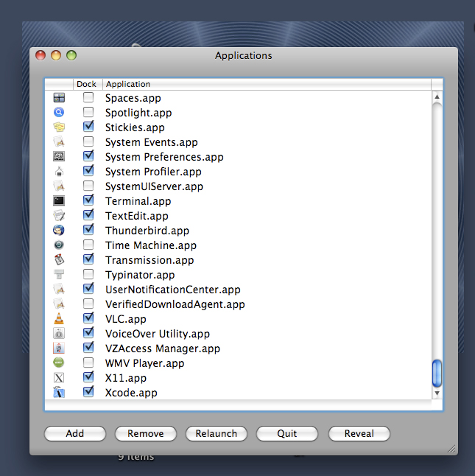Tick the Dock checkbox for Time Machine.app

88,245
